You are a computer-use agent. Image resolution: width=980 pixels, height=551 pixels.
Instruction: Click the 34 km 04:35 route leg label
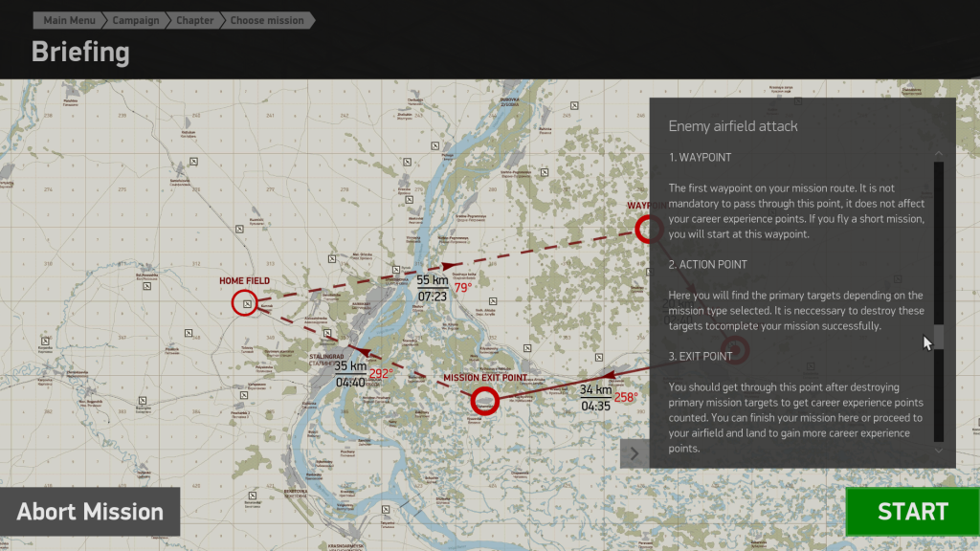tap(595, 398)
